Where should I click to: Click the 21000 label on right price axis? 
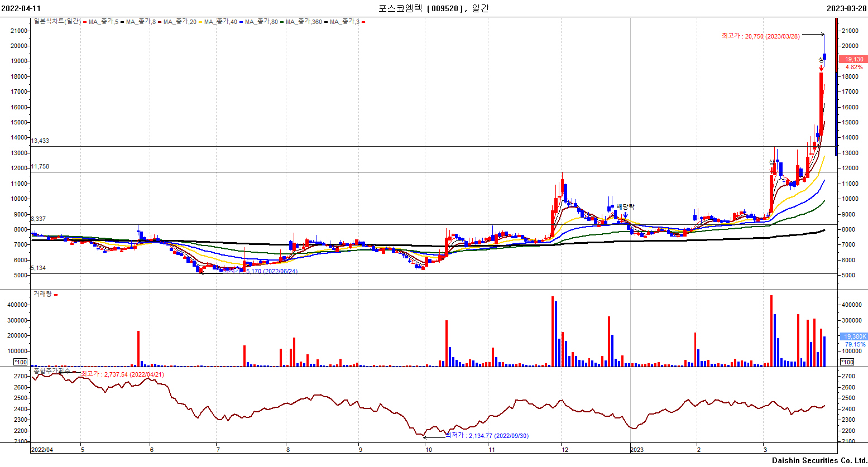[850, 31]
